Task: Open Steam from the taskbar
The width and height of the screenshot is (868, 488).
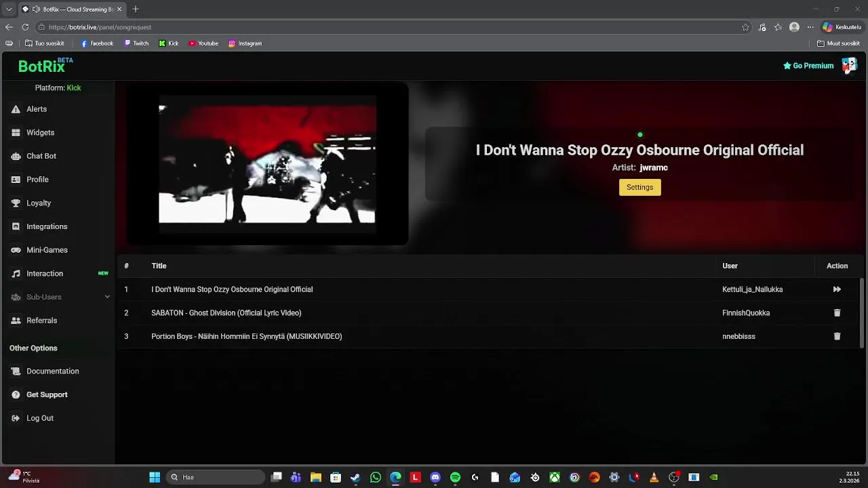Action: tap(355, 477)
